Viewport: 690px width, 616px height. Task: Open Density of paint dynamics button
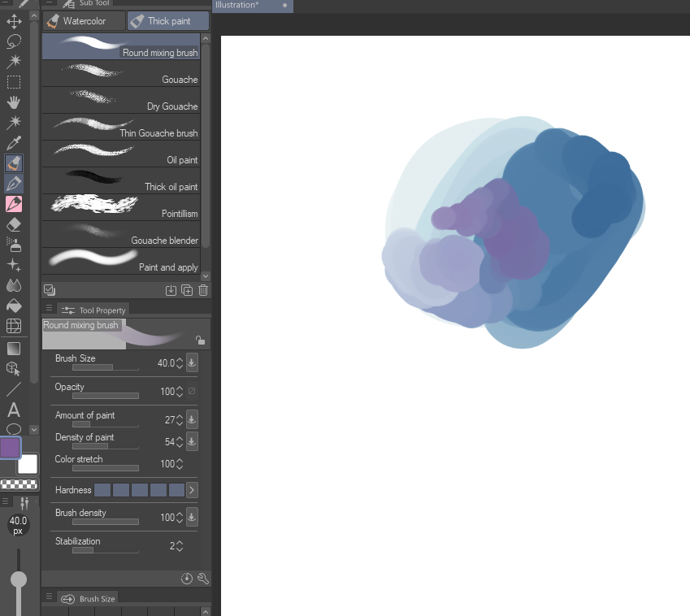point(192,441)
